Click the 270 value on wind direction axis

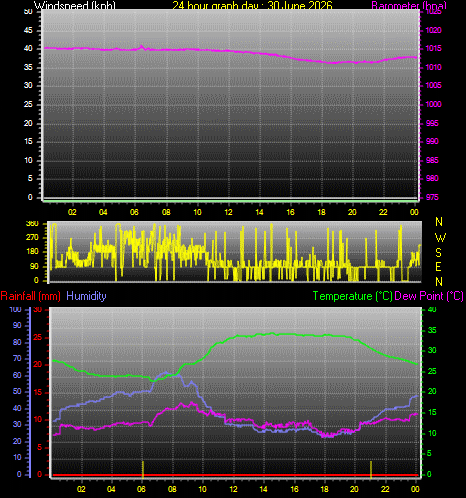click(x=32, y=238)
